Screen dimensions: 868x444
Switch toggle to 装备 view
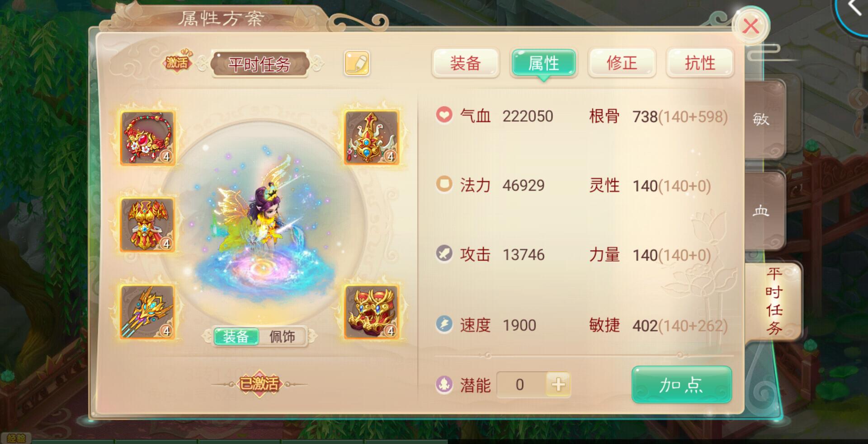[x=236, y=337]
